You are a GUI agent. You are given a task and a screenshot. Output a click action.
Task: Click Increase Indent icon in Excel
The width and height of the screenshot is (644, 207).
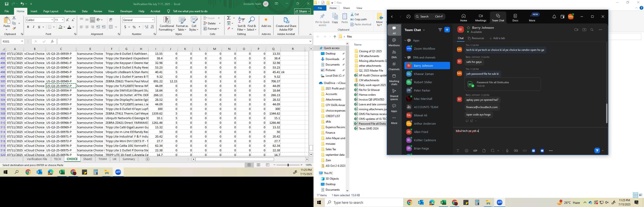click(104, 27)
